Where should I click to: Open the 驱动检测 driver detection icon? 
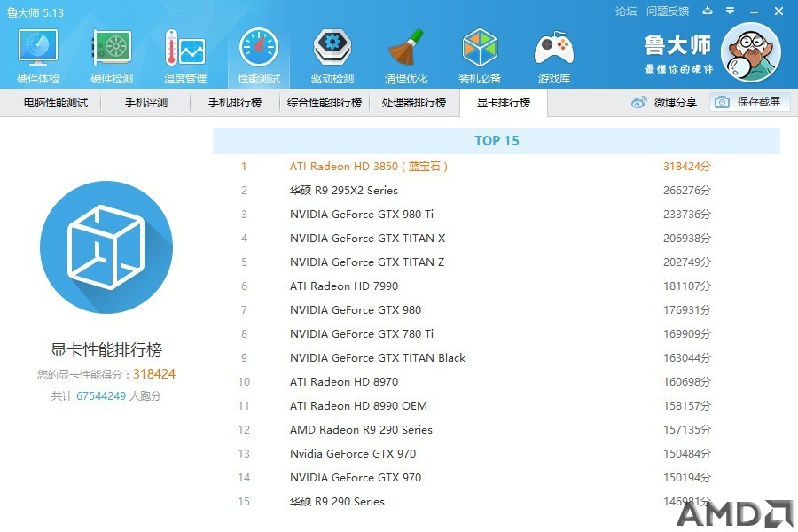click(332, 49)
